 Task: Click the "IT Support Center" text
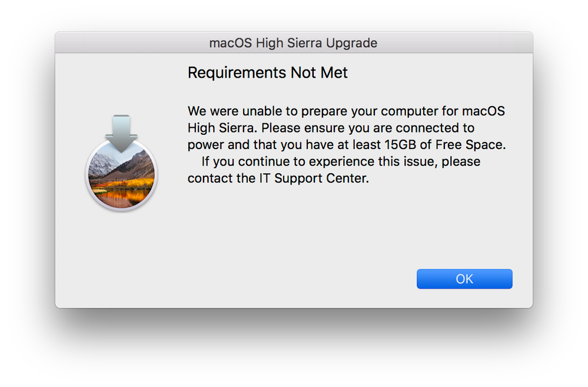(x=314, y=178)
